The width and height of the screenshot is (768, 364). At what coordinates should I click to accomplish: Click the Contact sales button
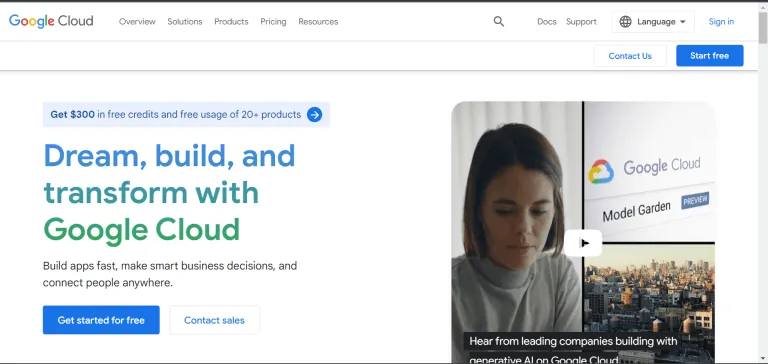214,320
